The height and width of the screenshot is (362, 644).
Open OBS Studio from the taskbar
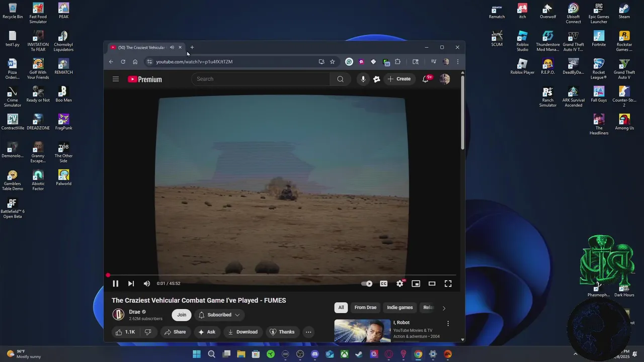coord(300,354)
